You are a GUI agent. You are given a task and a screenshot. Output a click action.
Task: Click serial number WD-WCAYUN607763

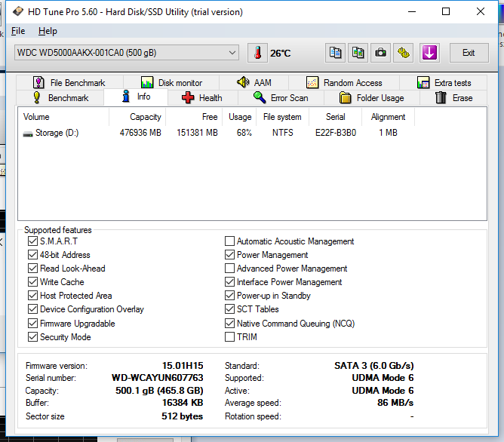(158, 378)
